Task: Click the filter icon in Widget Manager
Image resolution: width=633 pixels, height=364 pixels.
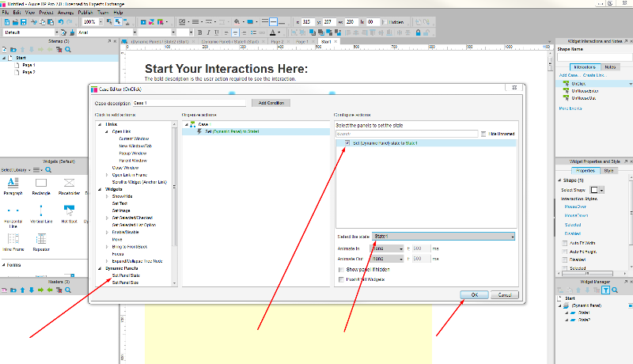Action: [x=605, y=290]
